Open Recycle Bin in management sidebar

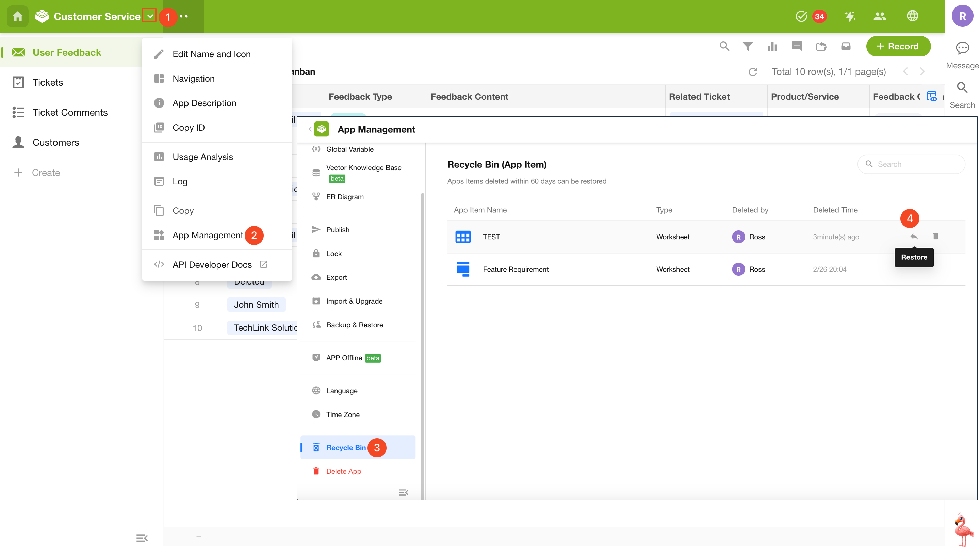coord(345,448)
